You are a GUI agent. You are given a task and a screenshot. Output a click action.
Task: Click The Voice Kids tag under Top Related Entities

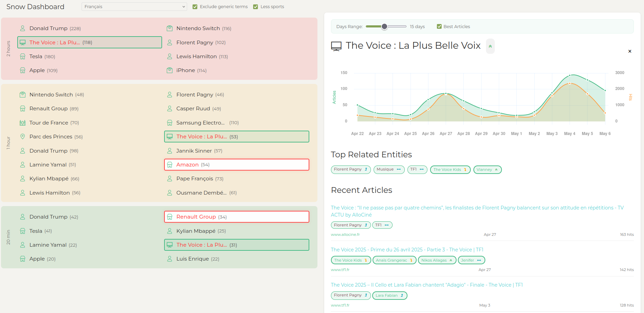pyautogui.click(x=450, y=170)
